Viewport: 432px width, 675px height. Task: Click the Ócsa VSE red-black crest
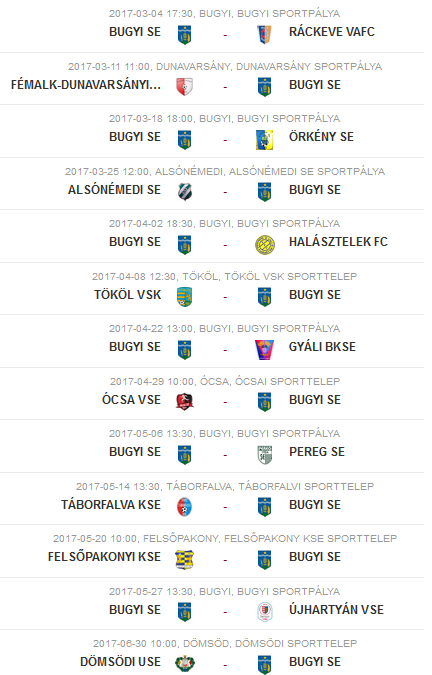[185, 402]
